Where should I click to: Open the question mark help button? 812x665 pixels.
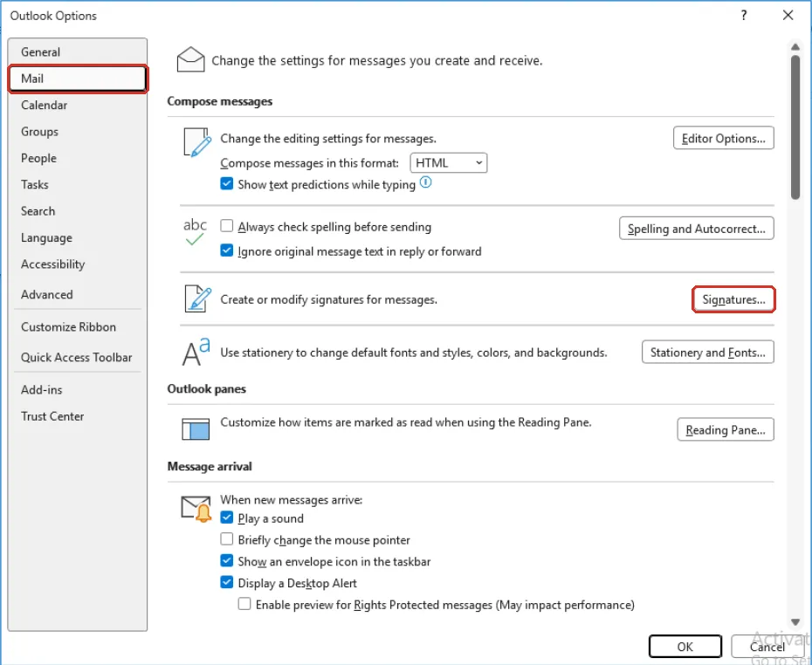pos(744,16)
